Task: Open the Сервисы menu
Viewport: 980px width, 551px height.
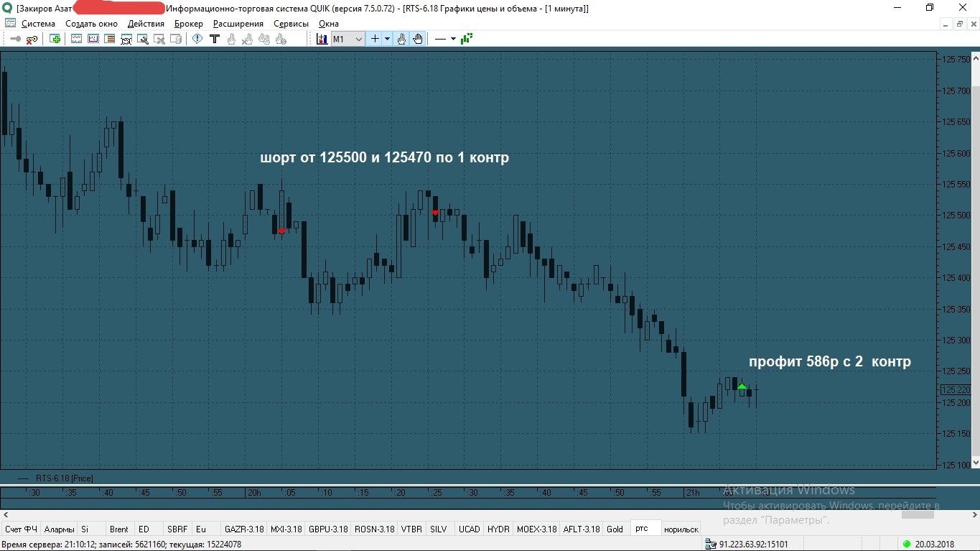Action: tap(291, 24)
